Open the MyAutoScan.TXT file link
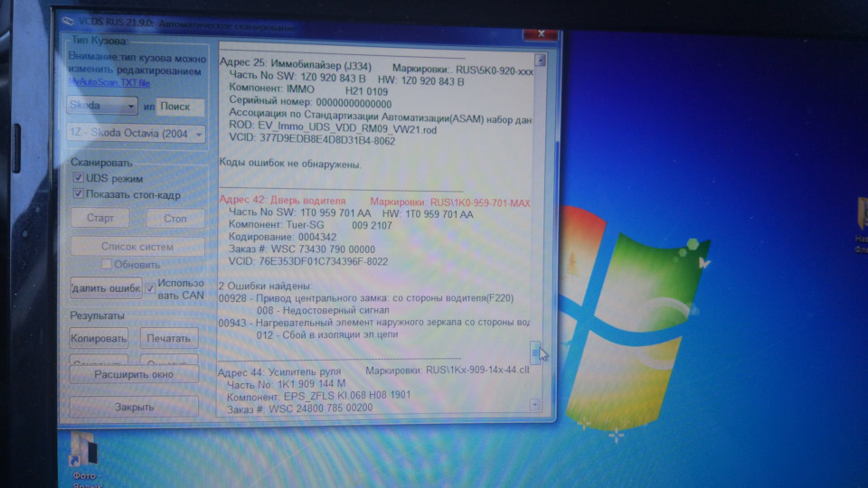The image size is (868, 488). tap(109, 82)
